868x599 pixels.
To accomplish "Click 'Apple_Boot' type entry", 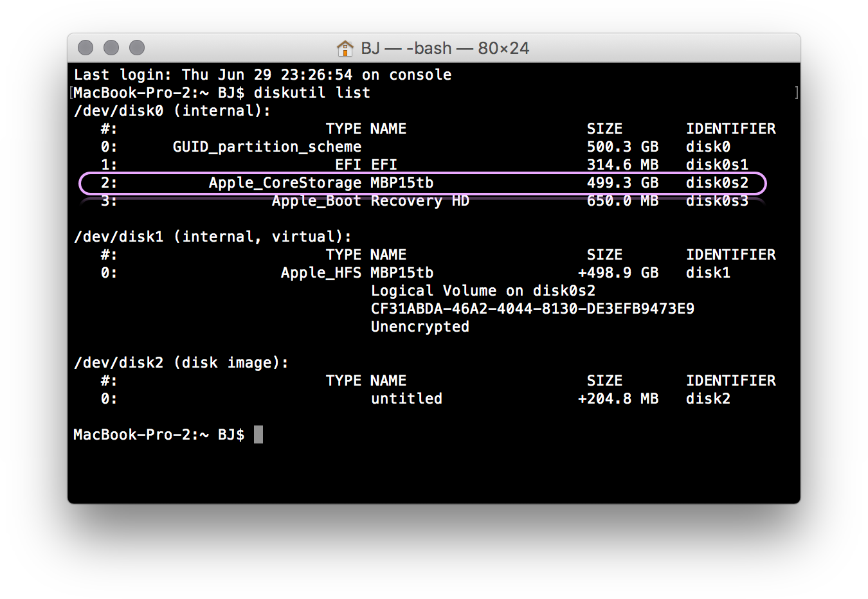I will [316, 201].
